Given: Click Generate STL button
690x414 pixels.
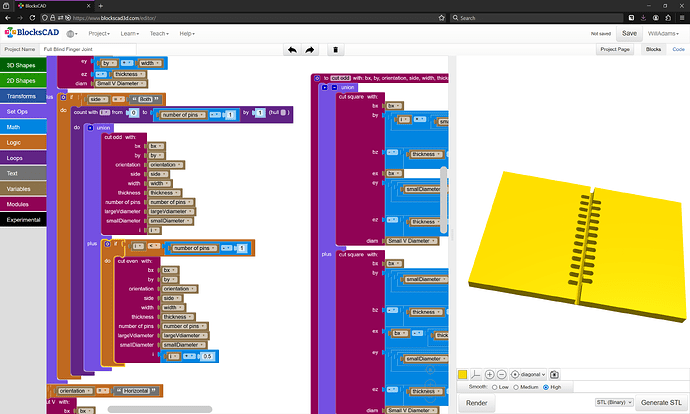Looking at the screenshot, I should coord(661,403).
